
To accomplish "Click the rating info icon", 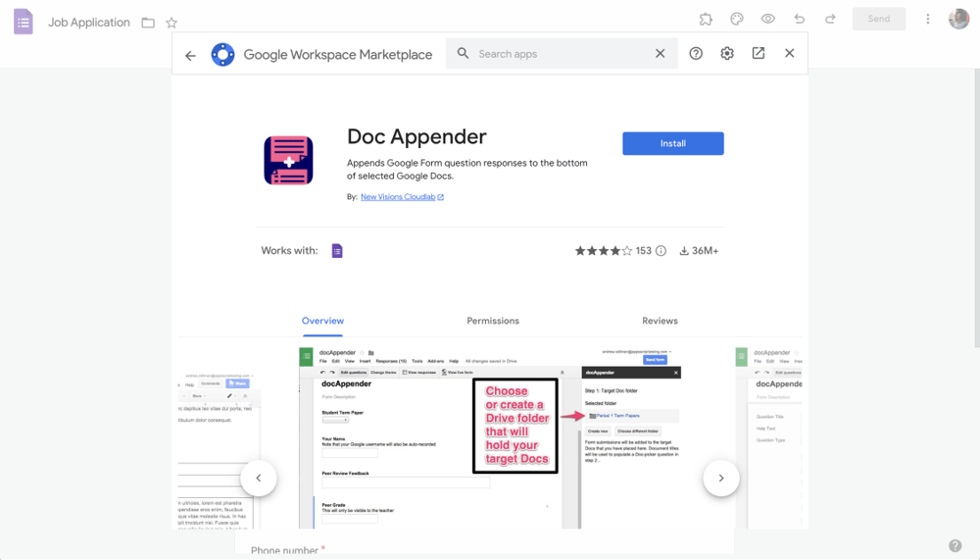I will point(661,251).
